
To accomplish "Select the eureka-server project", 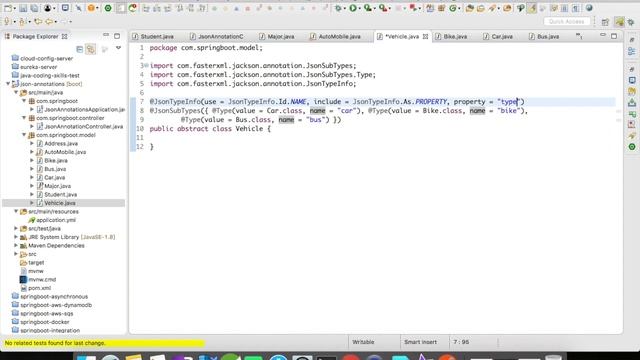I will [38, 67].
